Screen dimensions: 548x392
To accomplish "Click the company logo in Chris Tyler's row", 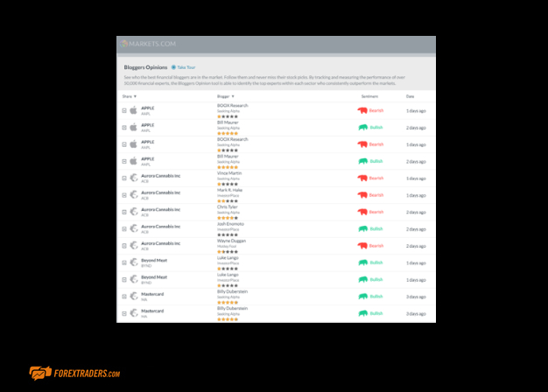I will point(134,212).
